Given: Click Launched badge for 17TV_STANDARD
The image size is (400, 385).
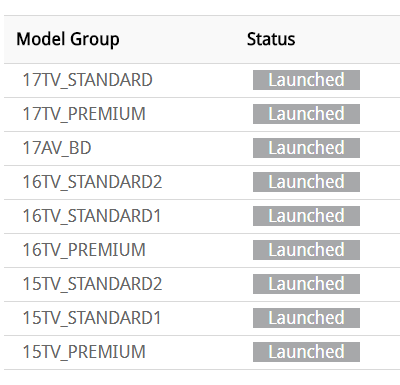Looking at the screenshot, I should tap(306, 80).
